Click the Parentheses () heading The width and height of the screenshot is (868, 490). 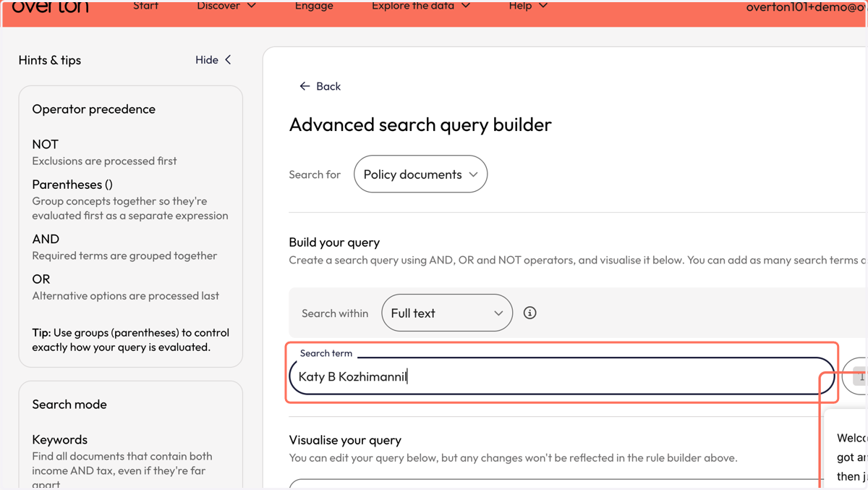[72, 185]
